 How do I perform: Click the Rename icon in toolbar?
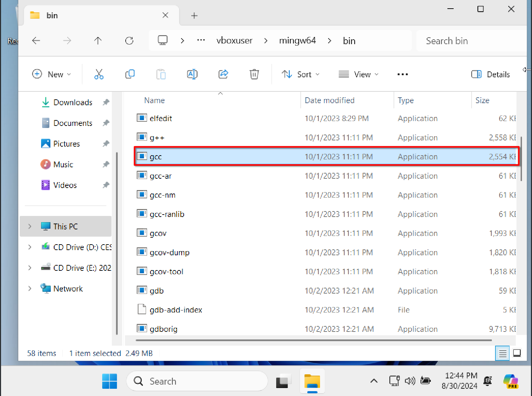pos(192,74)
